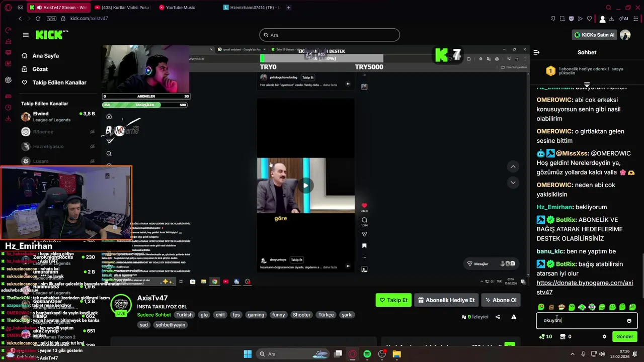The width and height of the screenshot is (644, 362).
Task: Open Opera easy setup menu
Action: 636,19
